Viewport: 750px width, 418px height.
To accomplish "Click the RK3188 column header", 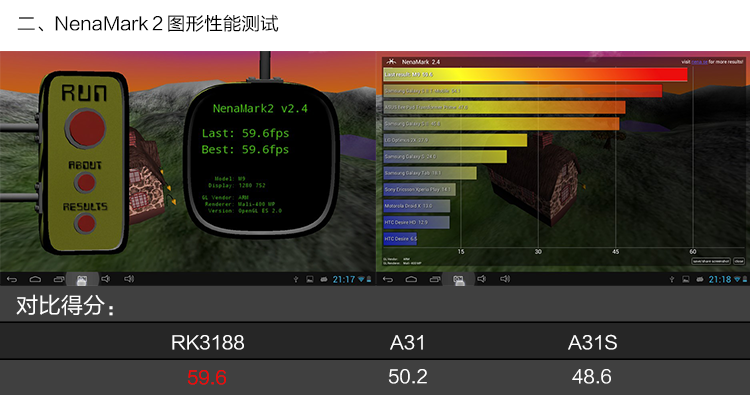I will [x=208, y=342].
